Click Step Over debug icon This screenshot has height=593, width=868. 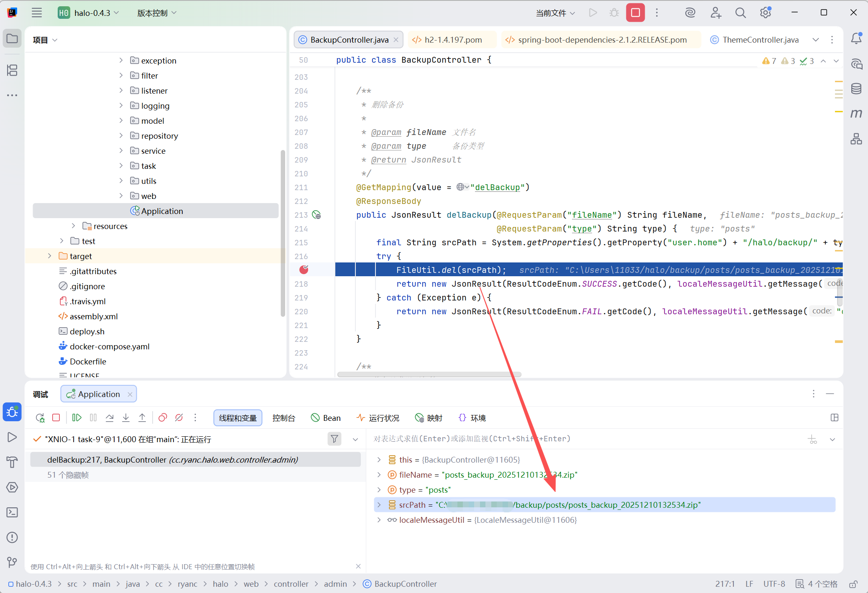click(110, 417)
